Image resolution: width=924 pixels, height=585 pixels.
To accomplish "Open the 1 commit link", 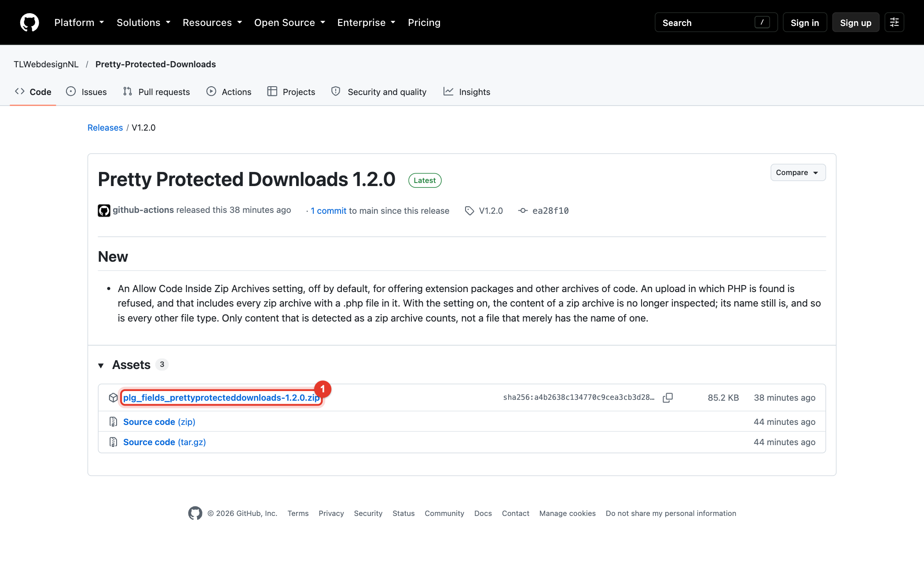I will pyautogui.click(x=329, y=211).
